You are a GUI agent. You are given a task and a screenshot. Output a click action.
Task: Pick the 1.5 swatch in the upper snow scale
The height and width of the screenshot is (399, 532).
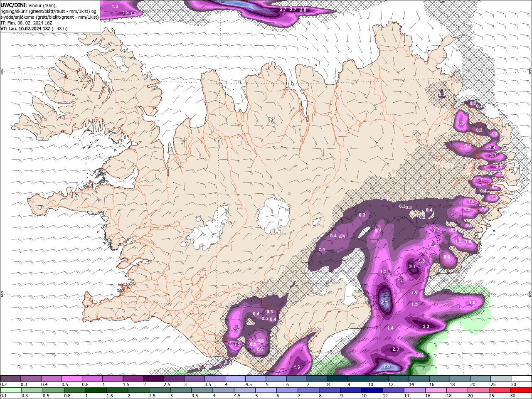(133, 379)
